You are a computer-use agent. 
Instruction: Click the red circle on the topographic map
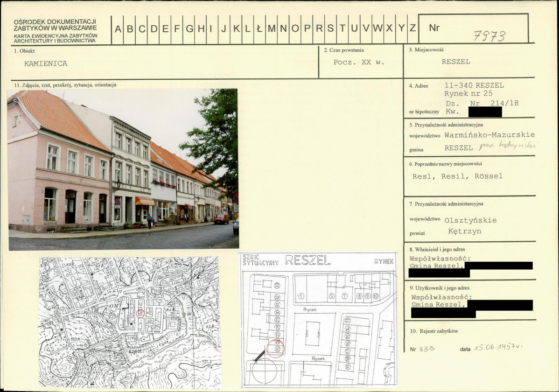point(140,314)
